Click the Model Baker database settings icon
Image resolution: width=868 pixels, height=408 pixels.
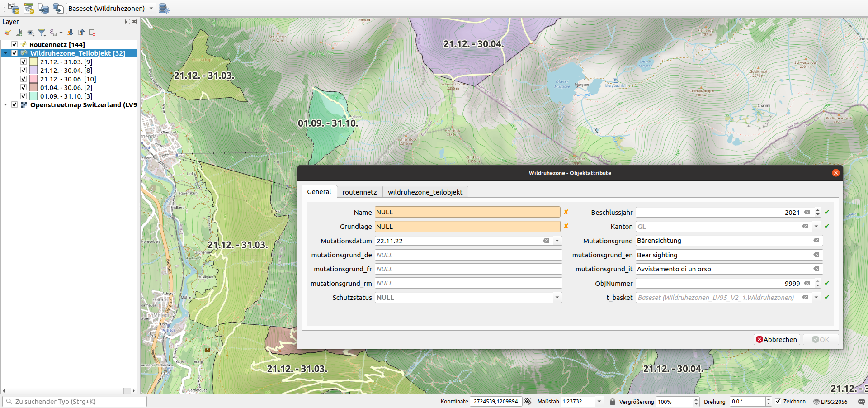point(164,8)
